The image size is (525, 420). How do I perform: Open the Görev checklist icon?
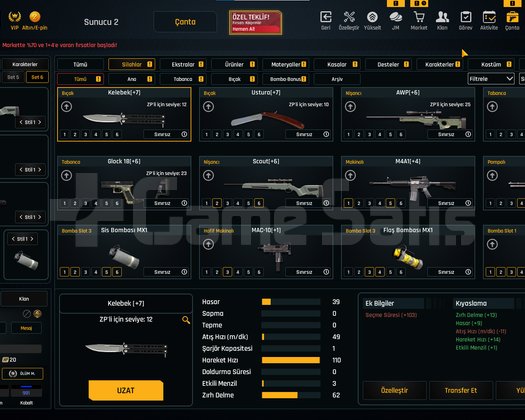click(466, 17)
